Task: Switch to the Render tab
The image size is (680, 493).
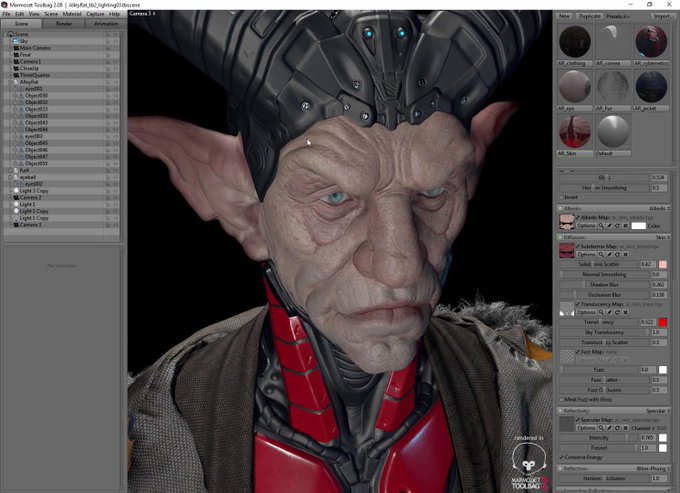Action: (64, 24)
